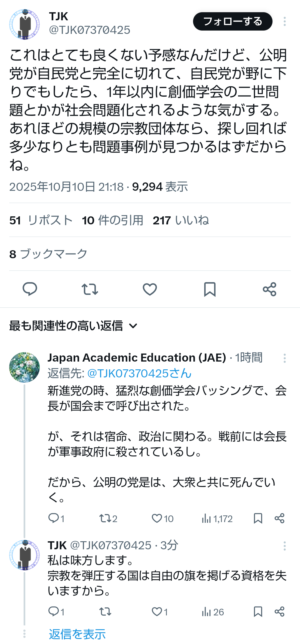Image resolution: width=300 pixels, height=644 pixels.
Task: Open the @TJK07370425さん mention link
Action: (139, 374)
